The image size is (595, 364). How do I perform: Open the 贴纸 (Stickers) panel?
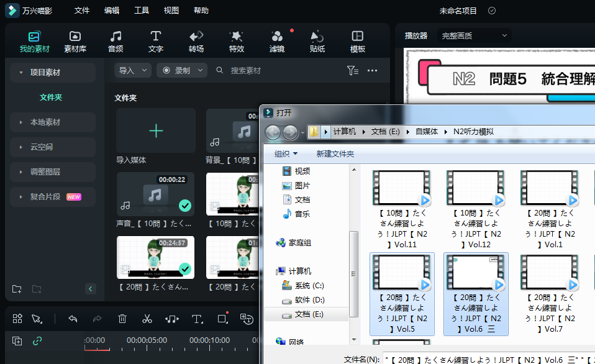point(317,41)
